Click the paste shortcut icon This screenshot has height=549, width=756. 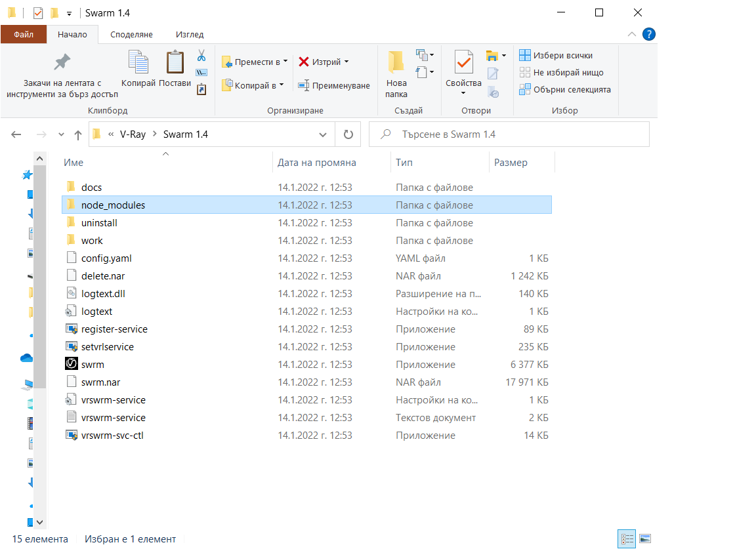coord(201,89)
